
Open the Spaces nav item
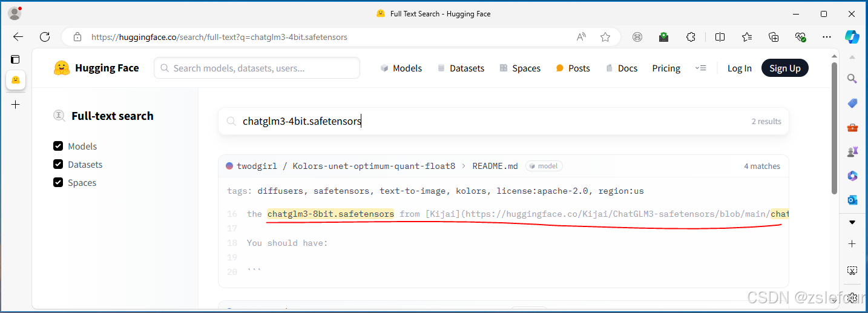[520, 68]
